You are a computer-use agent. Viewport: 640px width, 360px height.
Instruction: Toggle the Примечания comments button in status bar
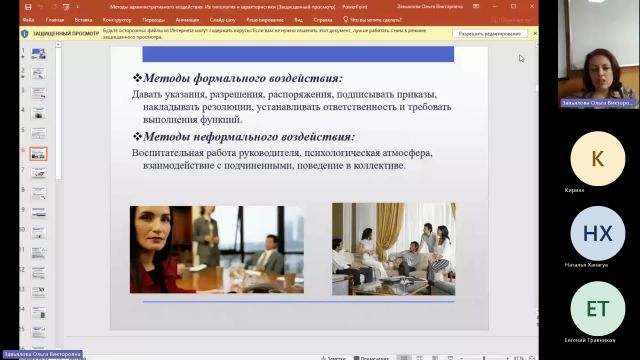click(371, 358)
